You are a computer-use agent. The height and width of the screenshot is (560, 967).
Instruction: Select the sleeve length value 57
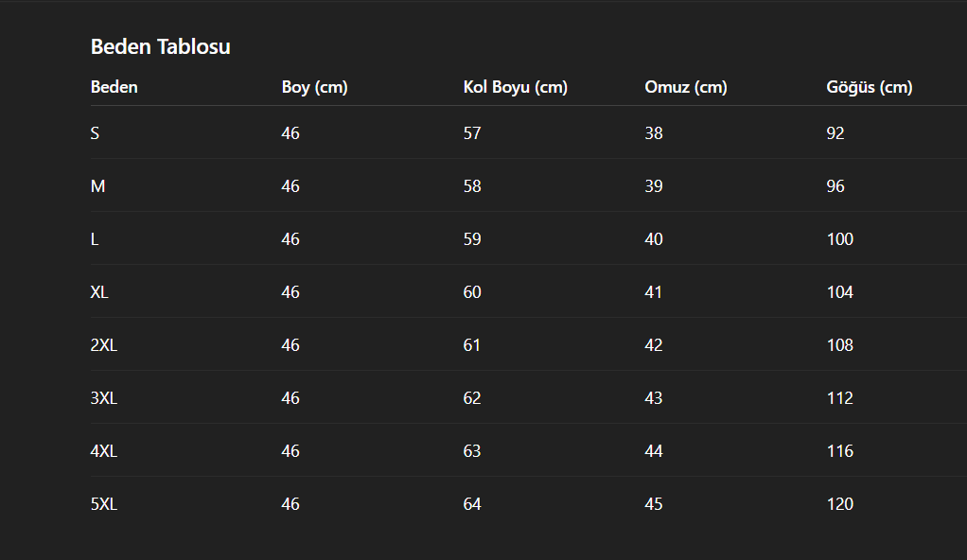pos(472,133)
